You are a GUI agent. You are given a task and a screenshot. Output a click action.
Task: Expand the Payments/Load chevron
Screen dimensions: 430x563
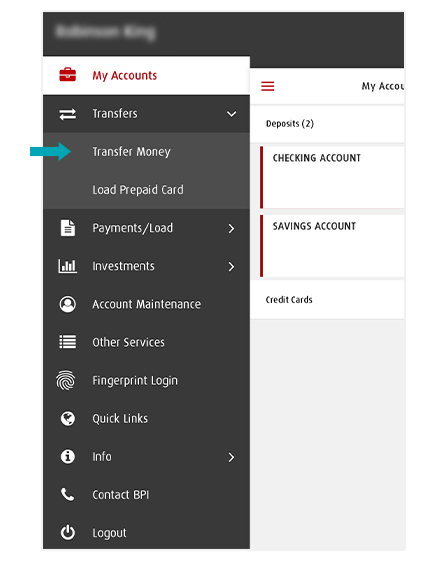tap(232, 228)
